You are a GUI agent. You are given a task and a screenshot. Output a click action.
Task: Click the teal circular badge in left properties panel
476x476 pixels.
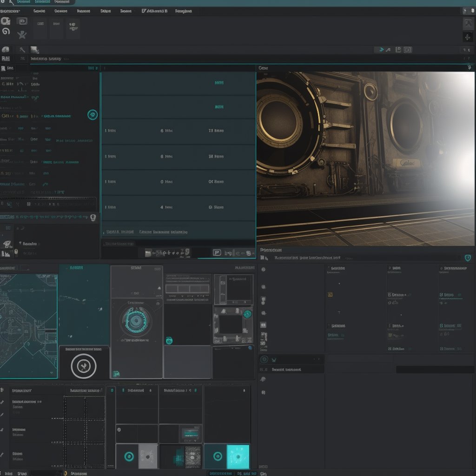(x=93, y=115)
